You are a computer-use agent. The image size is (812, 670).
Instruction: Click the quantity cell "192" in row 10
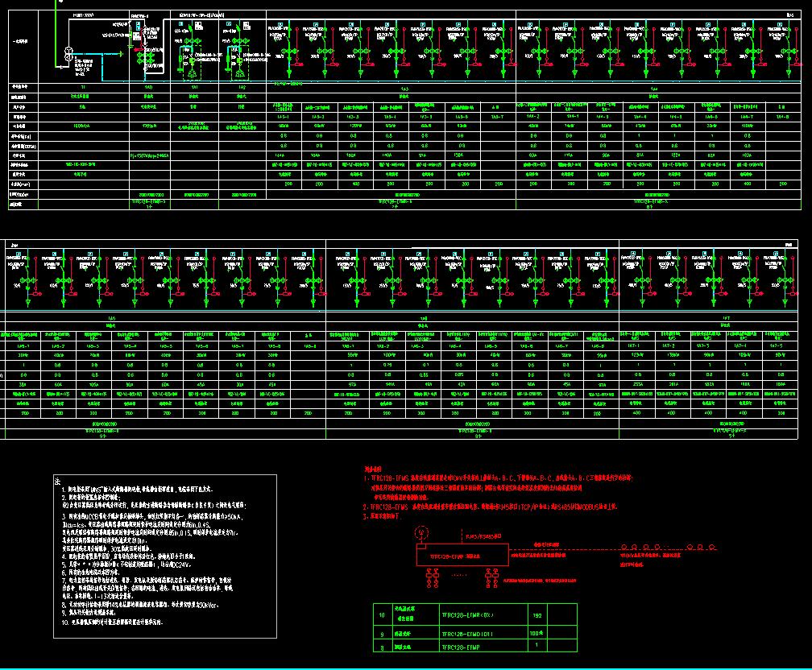(537, 615)
